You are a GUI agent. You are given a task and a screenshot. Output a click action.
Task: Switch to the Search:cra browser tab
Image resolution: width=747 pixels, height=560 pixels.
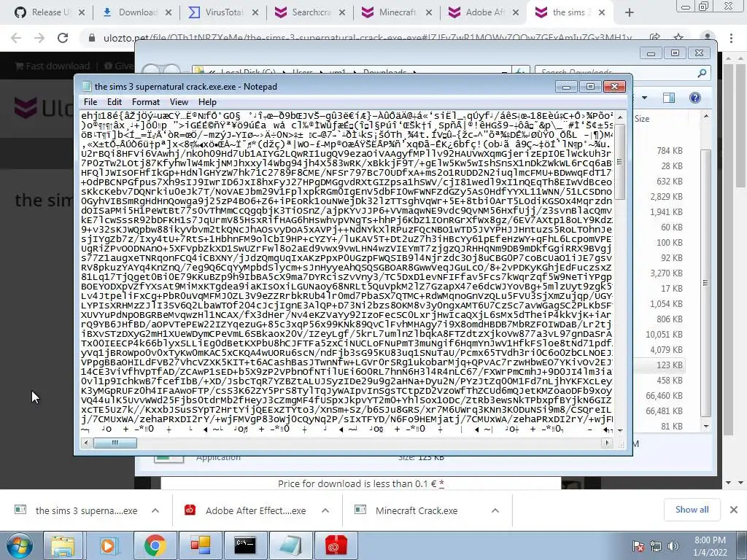(311, 12)
